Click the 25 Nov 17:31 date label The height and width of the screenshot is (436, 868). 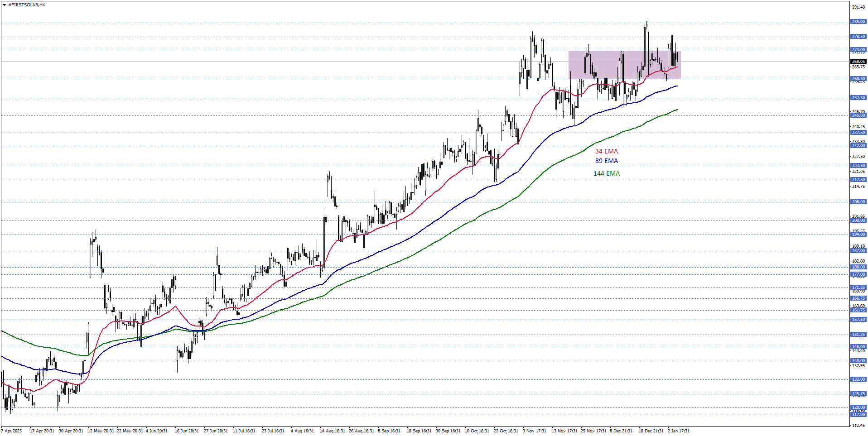[593, 431]
